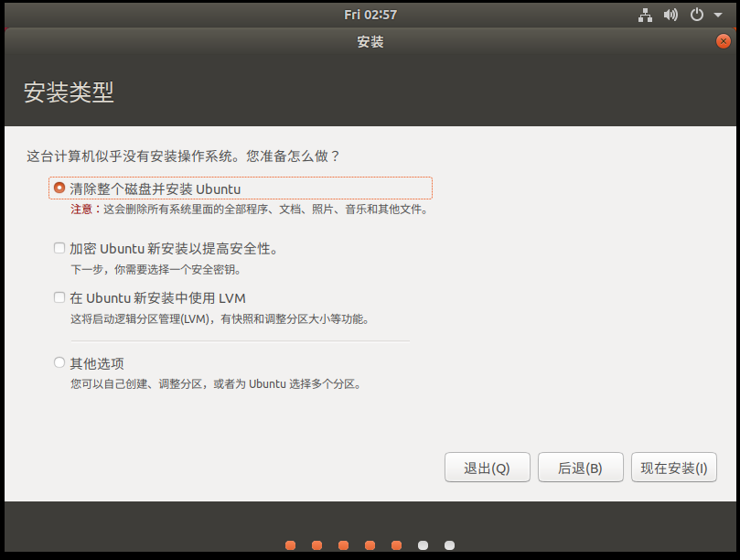Viewport: 740px width, 560px height.
Task: Click the 您可以自己创建、调整分区 description
Action: point(216,384)
